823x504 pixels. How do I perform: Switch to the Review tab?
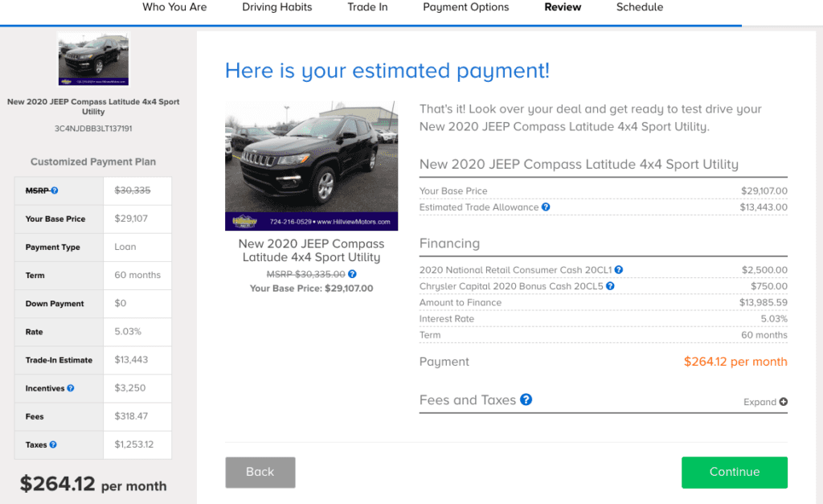[562, 7]
